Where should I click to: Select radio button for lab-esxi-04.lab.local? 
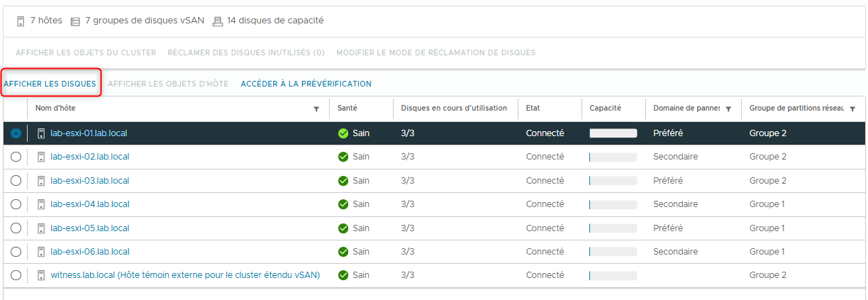pyautogui.click(x=16, y=204)
